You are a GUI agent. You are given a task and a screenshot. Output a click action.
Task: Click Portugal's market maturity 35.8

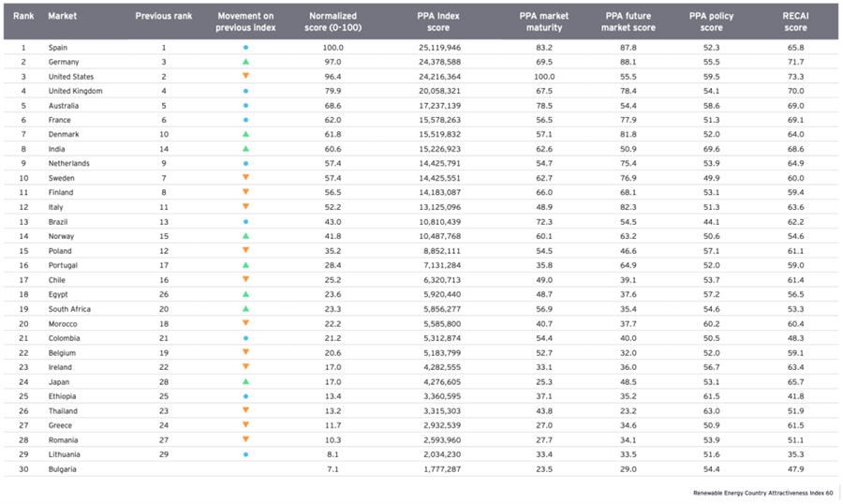(x=544, y=265)
